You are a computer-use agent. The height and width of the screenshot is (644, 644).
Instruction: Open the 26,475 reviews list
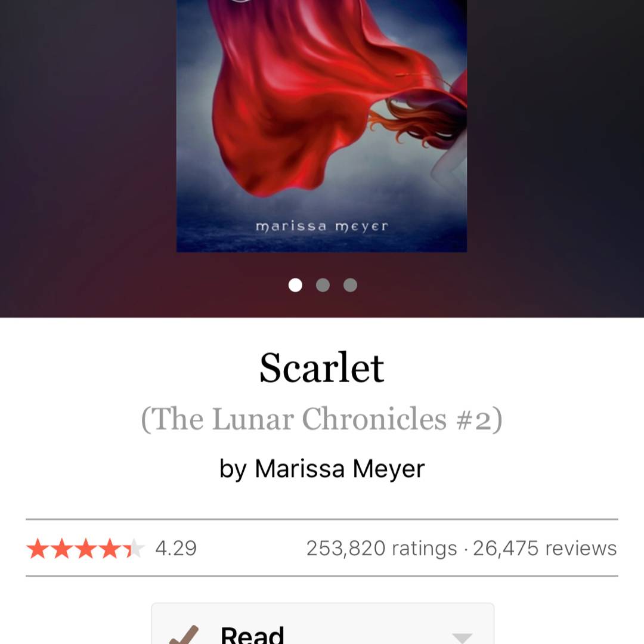click(x=545, y=549)
